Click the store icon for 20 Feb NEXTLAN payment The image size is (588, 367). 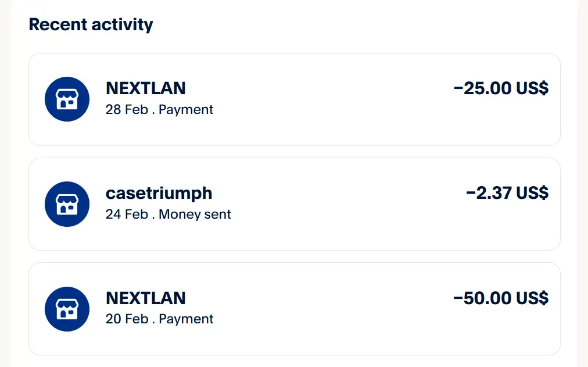(x=67, y=309)
